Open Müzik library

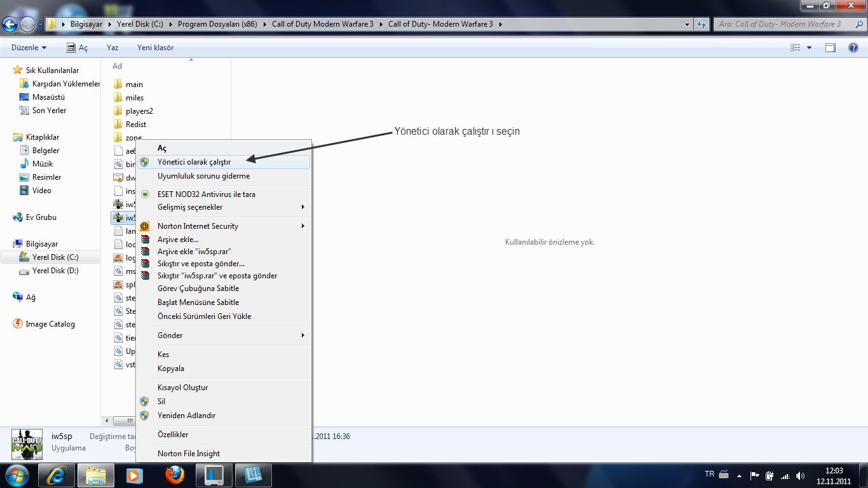[x=37, y=164]
